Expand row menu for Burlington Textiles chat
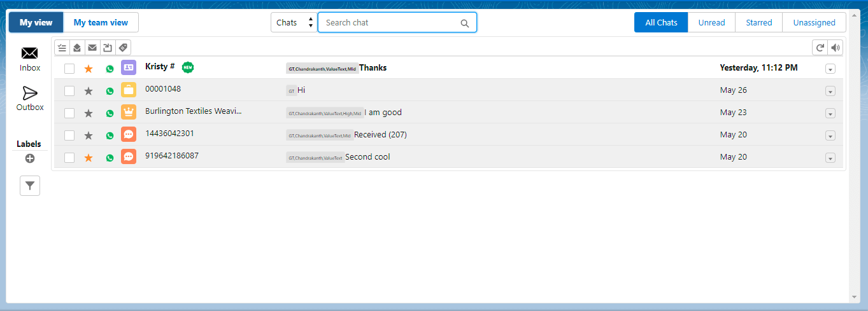Viewport: 868px width, 311px height. (830, 114)
